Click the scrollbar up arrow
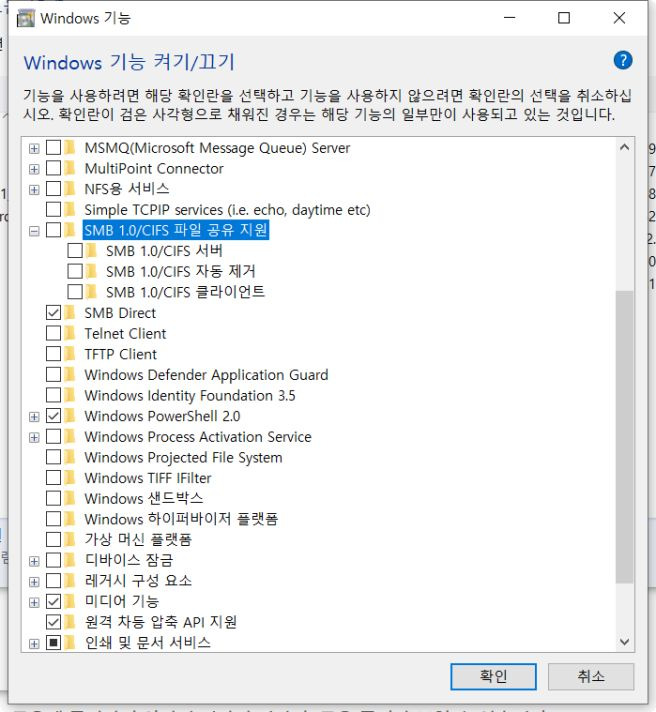 click(x=624, y=147)
